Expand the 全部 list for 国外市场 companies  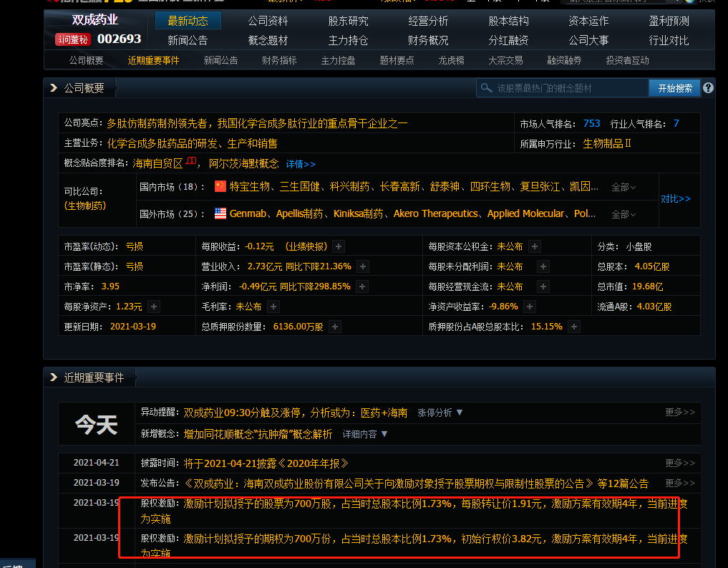pos(623,214)
